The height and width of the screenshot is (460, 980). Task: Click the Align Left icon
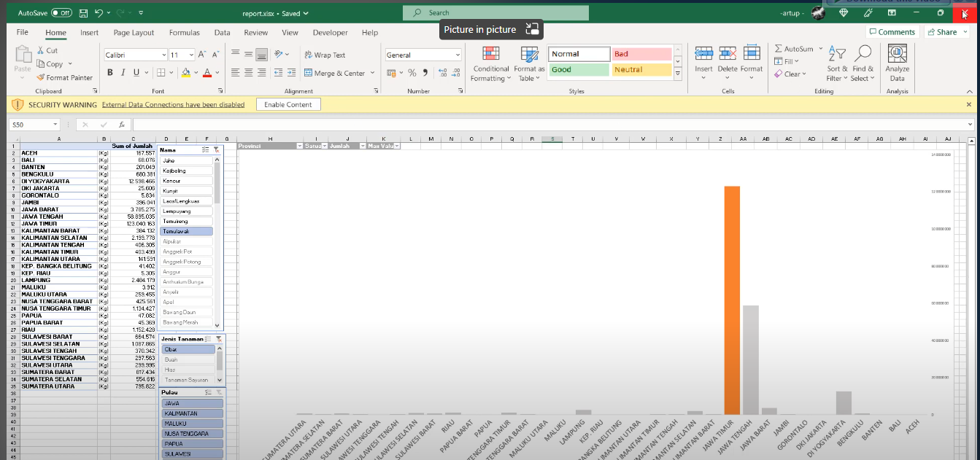click(236, 72)
